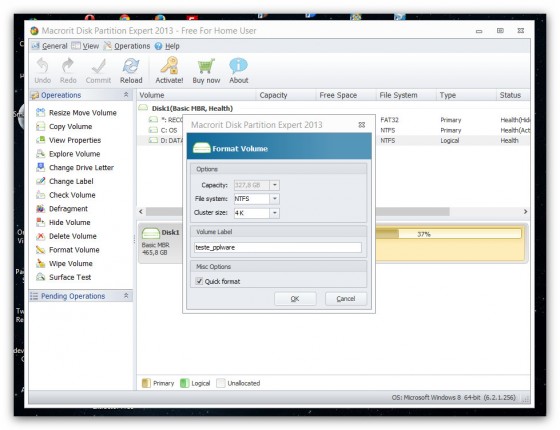Close the Format Volume dialog with X

pos(361,125)
